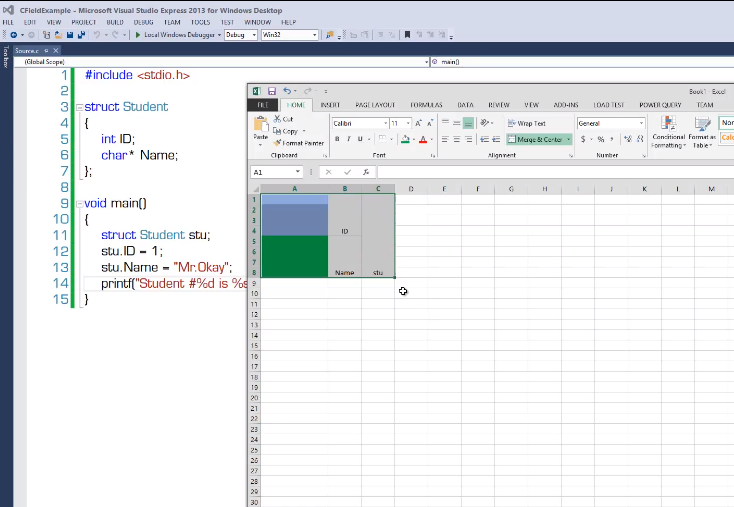
Task: Click Conditional Formatting button in Excel
Action: coord(668,132)
